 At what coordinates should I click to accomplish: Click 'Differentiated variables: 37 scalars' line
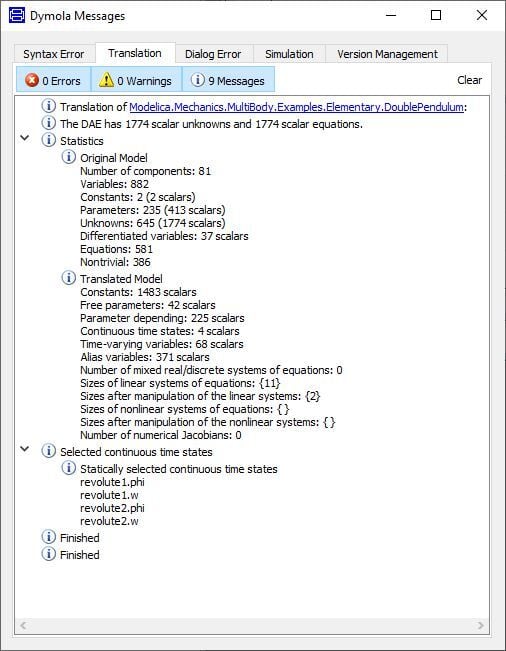(x=164, y=236)
